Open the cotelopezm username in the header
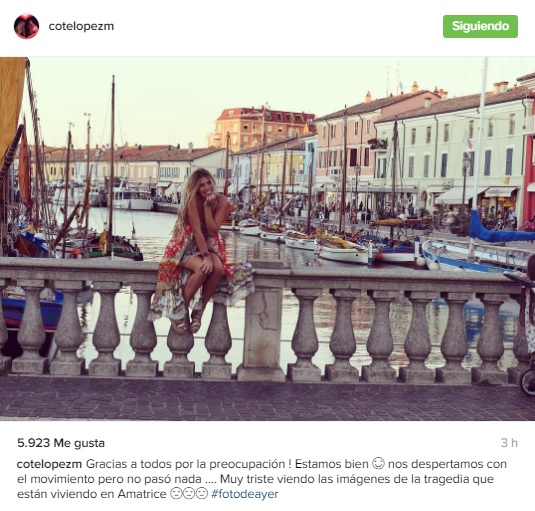This screenshot has width=535, height=511. (x=81, y=26)
